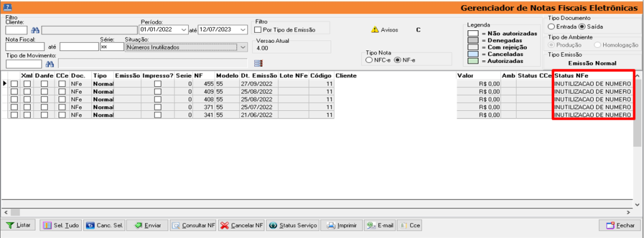
Task: Select the Entrada radio button
Action: [551, 26]
